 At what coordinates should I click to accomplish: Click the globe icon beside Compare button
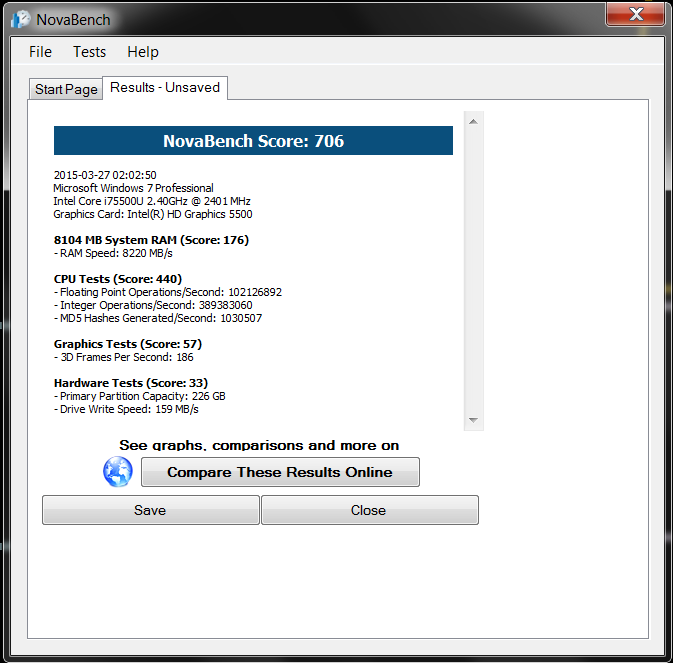pos(118,472)
